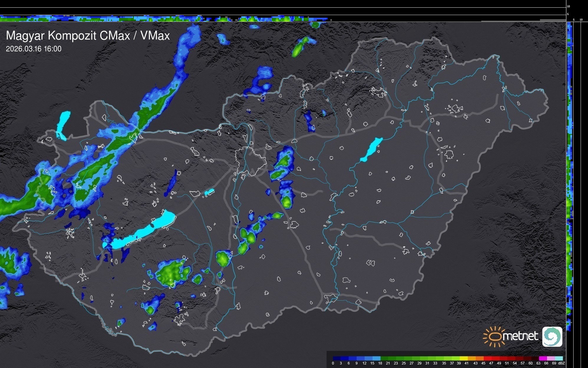This screenshot has width=588, height=368.
Task: Click the Magyar Kompozit CMax / VMax title
Action: [x=88, y=36]
